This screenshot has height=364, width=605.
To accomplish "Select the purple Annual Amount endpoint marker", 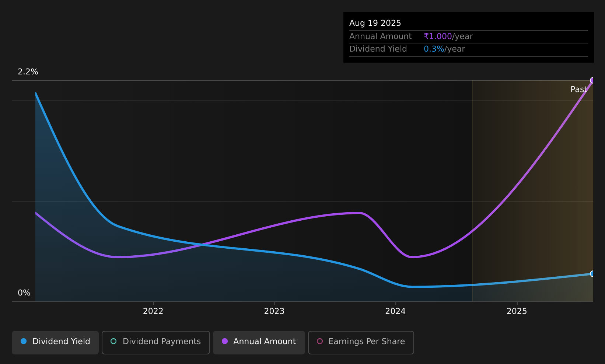I will coord(592,80).
